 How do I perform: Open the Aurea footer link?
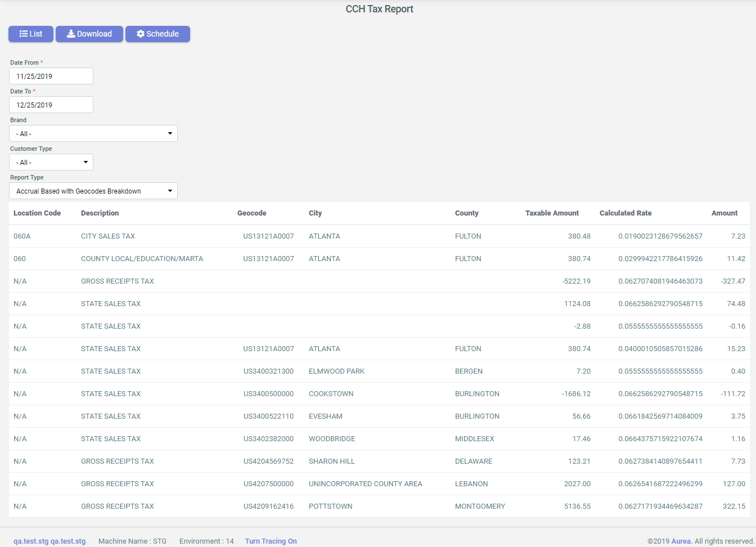(x=681, y=541)
